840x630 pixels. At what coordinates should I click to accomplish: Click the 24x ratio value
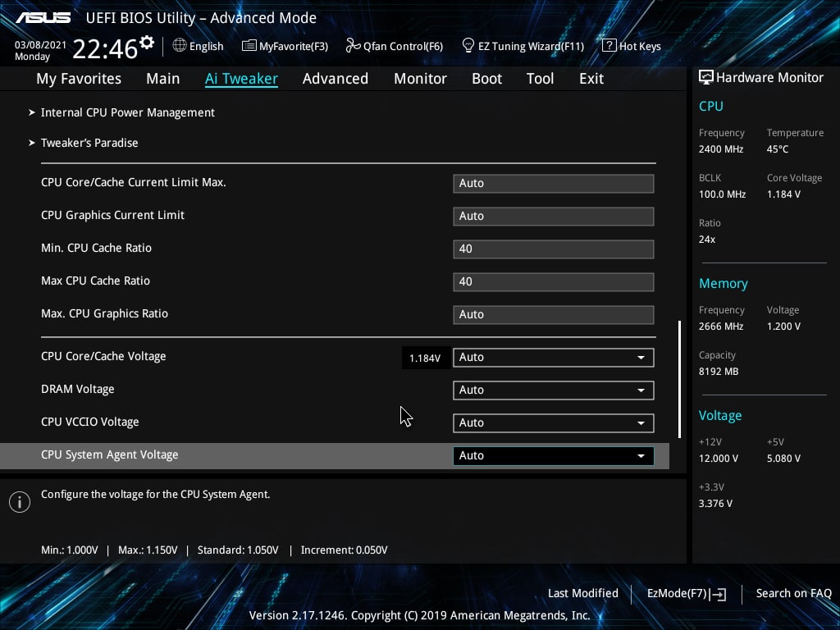point(706,240)
